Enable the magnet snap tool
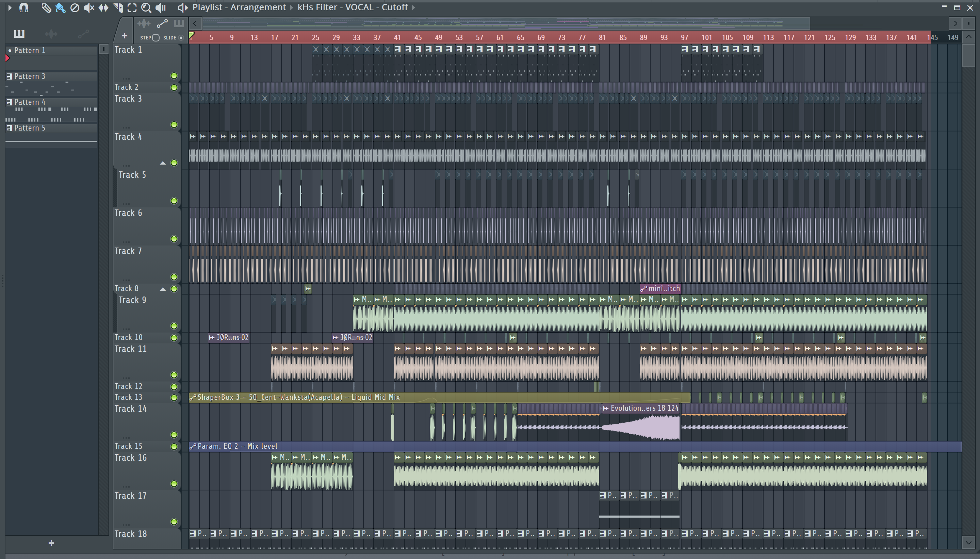Viewport: 980px width, 559px height. (x=24, y=8)
